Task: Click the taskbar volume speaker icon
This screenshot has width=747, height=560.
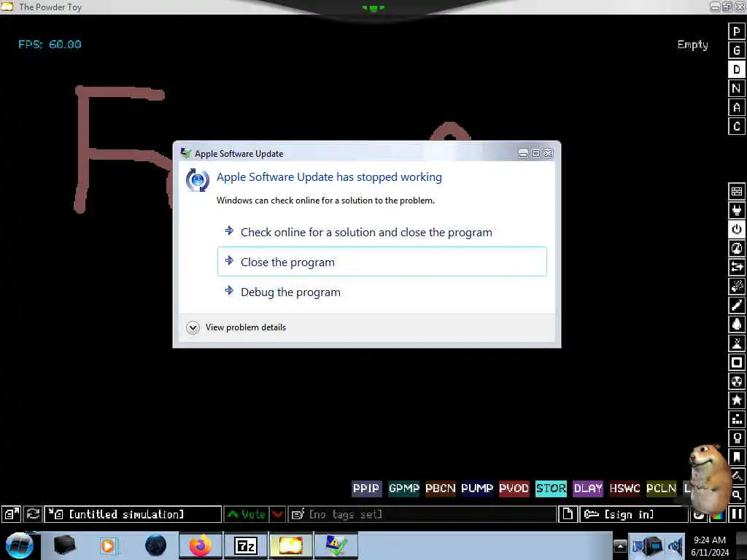Action: [x=676, y=545]
